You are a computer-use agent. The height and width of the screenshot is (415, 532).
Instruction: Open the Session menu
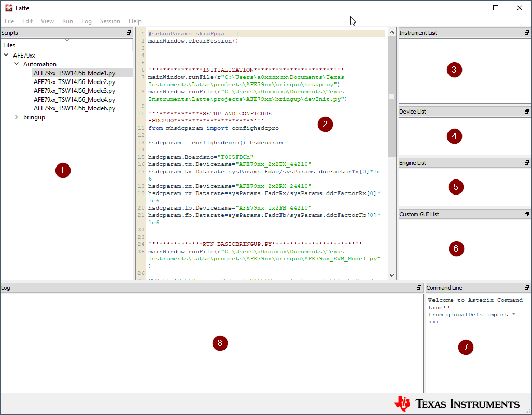[110, 21]
